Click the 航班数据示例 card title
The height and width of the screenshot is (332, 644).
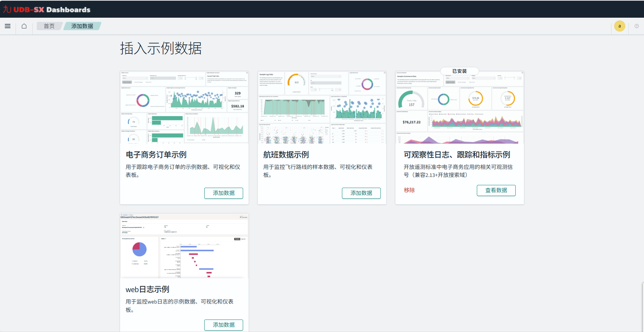point(286,155)
